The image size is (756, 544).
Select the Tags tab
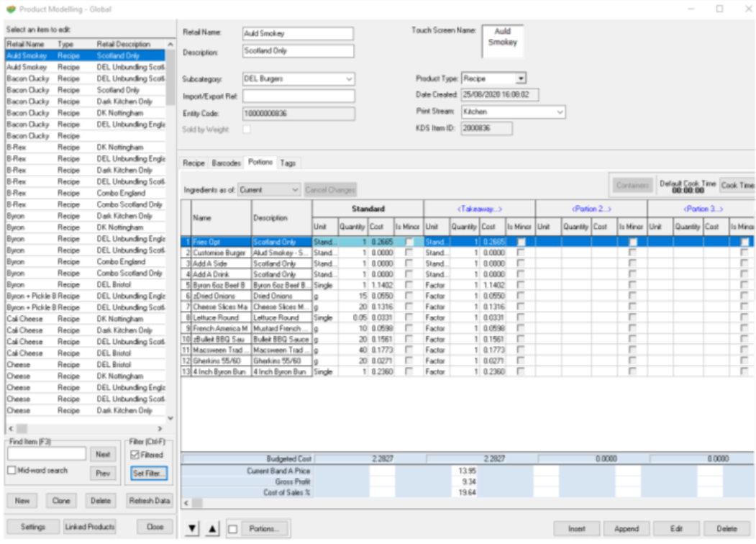(288, 163)
